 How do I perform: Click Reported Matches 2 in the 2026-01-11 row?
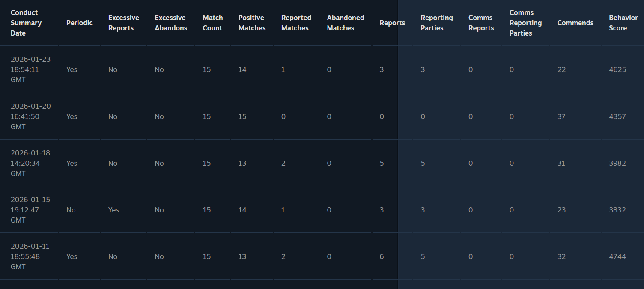click(x=283, y=256)
